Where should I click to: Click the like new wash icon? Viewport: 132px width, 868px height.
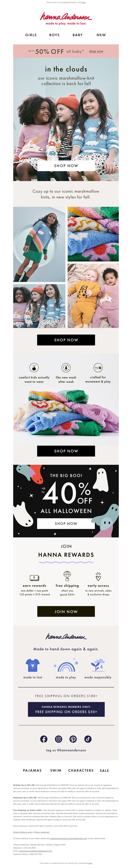[x=66, y=368]
